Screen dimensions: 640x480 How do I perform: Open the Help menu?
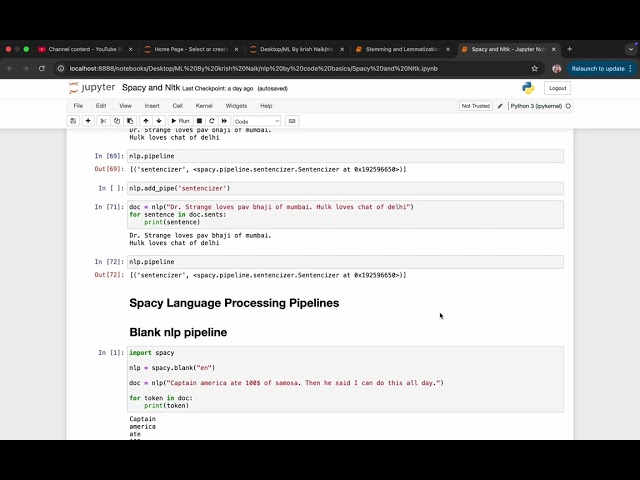[266, 106]
